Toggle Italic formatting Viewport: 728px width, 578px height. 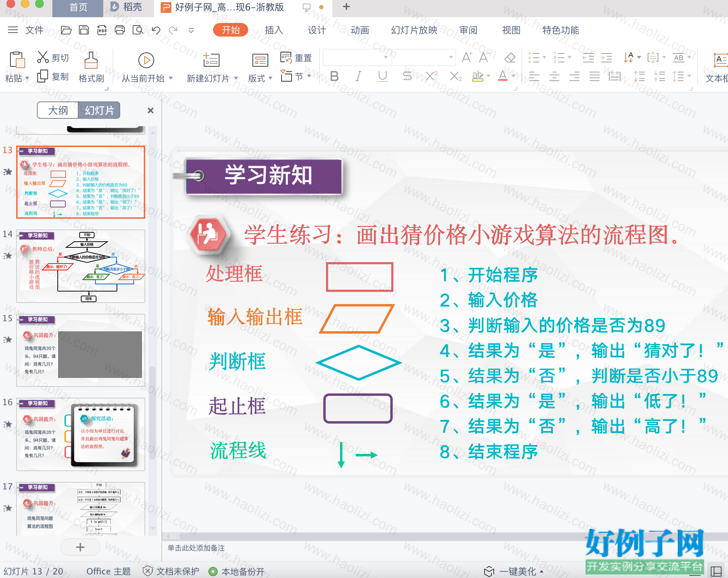pyautogui.click(x=358, y=76)
